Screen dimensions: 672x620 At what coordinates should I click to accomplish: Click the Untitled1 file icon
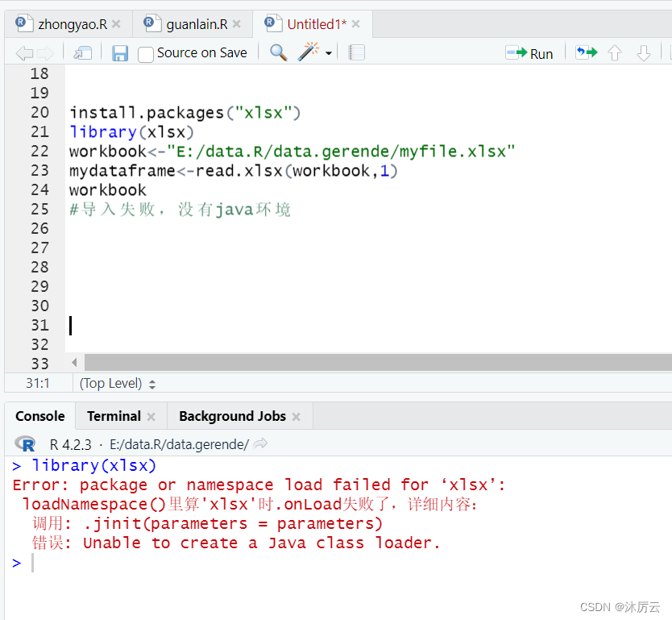(273, 23)
